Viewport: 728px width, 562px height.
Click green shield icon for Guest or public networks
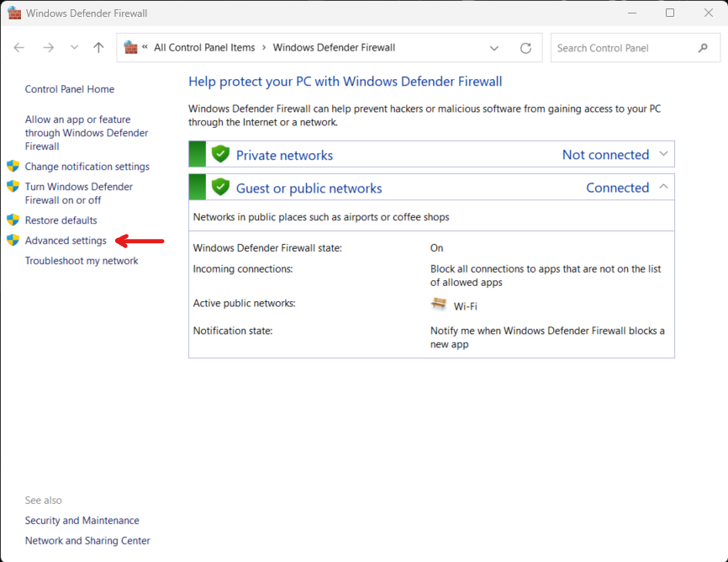tap(220, 187)
